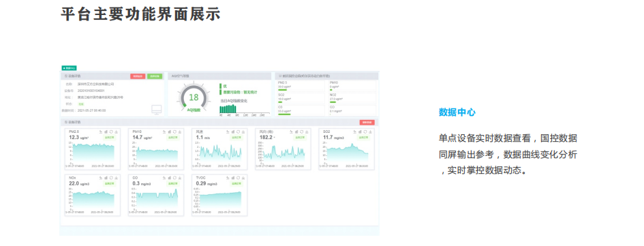644x246 pixels.
Task: Refresh the 风速 card data
Action: click(239, 132)
